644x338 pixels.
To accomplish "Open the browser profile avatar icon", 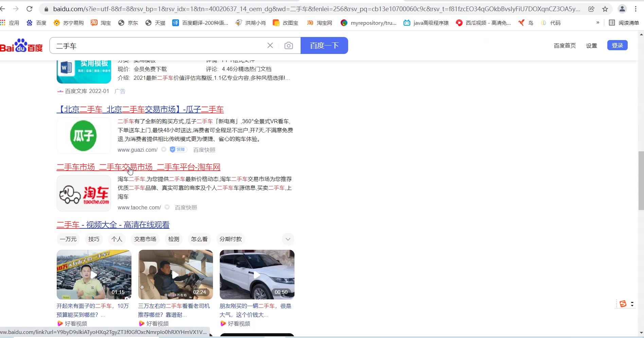I will (622, 9).
